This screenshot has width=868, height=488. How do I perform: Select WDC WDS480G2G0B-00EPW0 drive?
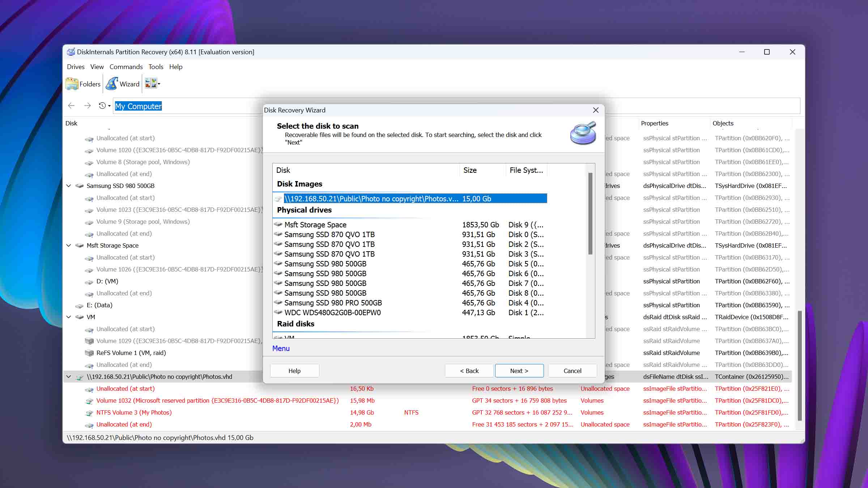click(x=410, y=313)
